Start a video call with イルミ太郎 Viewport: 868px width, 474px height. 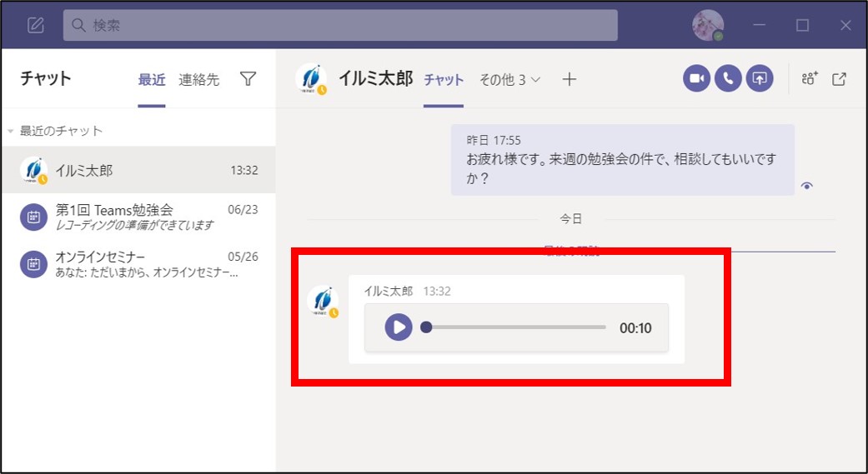tap(696, 78)
